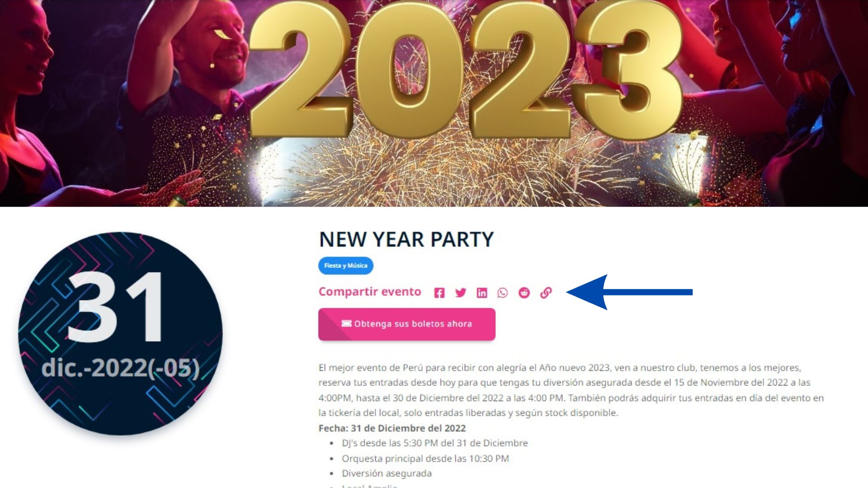Click the LinkedIn share icon

[482, 293]
